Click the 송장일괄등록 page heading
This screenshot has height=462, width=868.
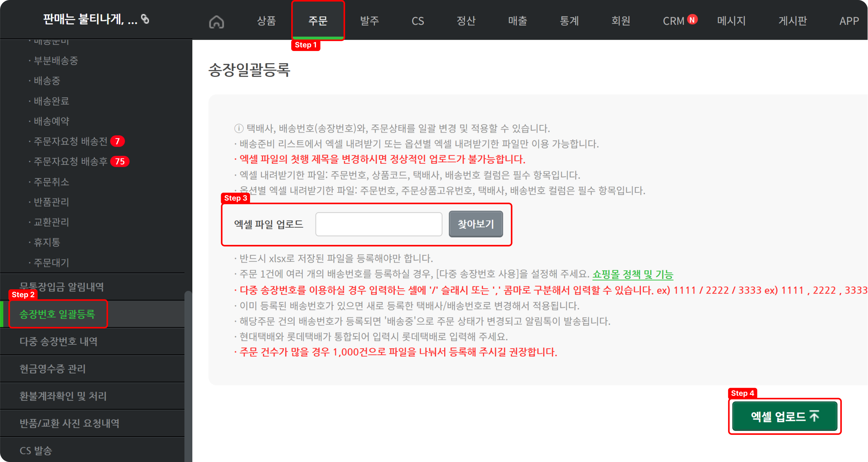249,70
